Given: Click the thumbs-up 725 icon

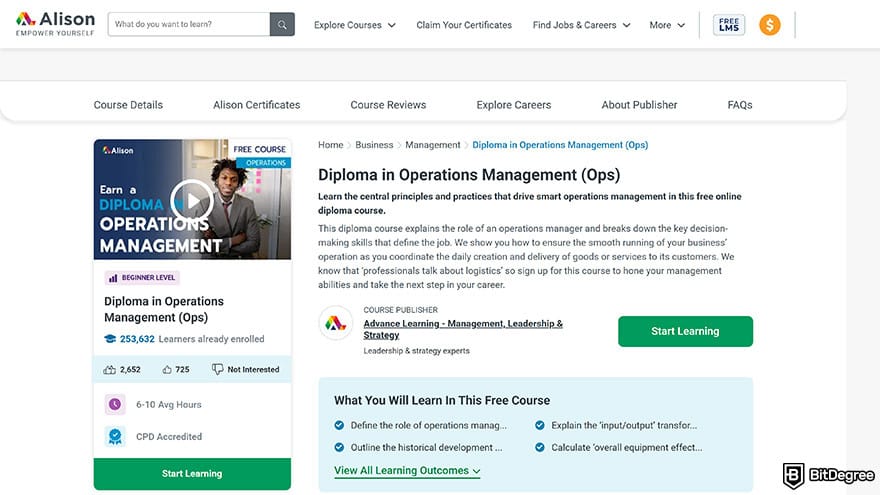Looking at the screenshot, I should pyautogui.click(x=167, y=369).
